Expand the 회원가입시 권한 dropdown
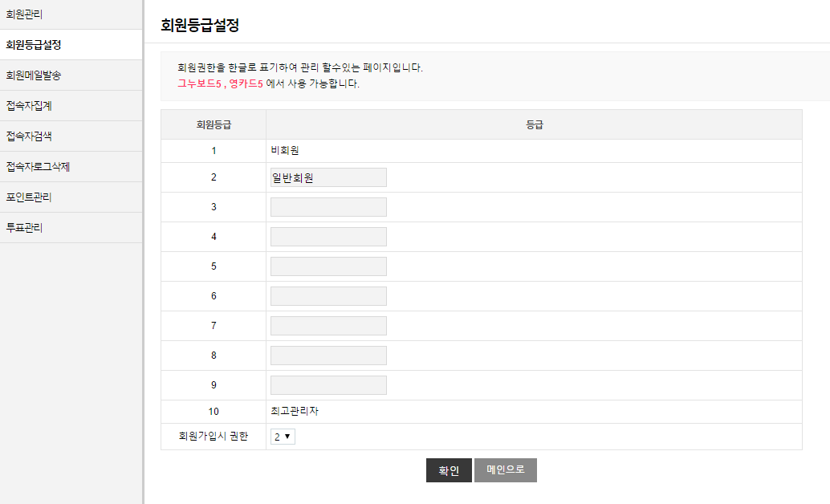The width and height of the screenshot is (830, 504). 283,437
